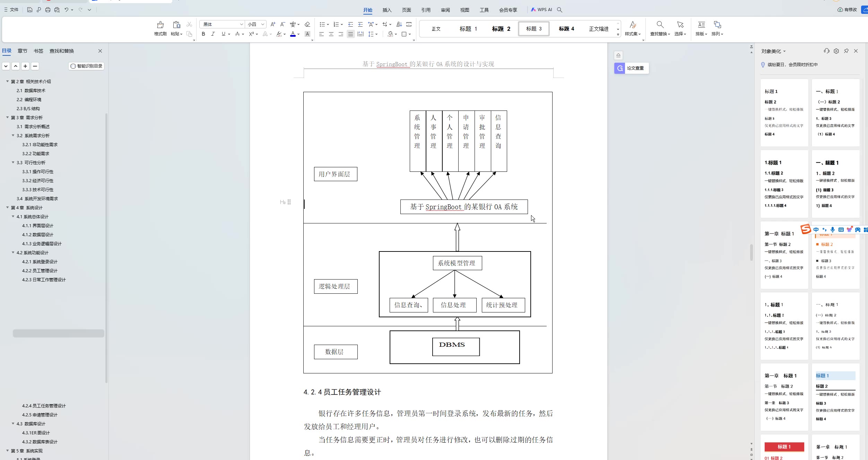
Task: Click the Paste (粘贴) clipboard icon
Action: (176, 25)
